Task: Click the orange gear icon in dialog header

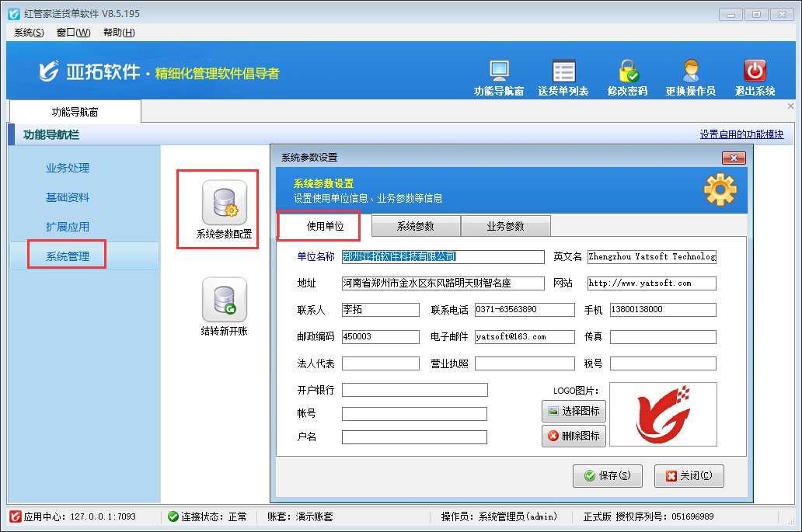Action: (720, 190)
